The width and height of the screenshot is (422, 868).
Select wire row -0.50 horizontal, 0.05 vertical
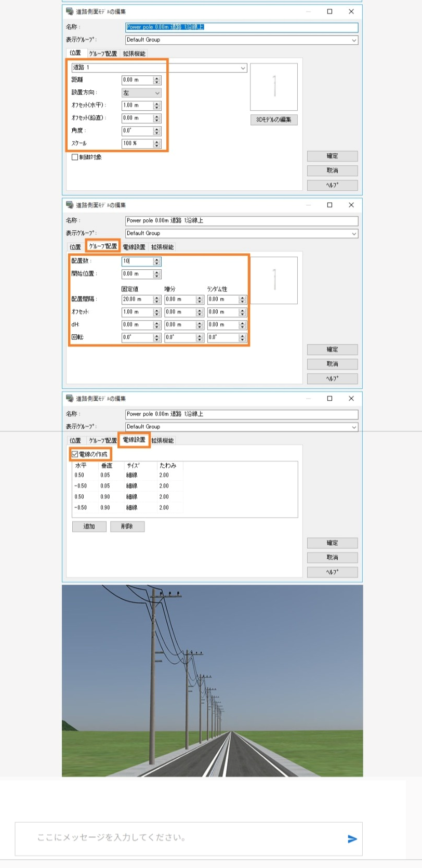point(128,486)
